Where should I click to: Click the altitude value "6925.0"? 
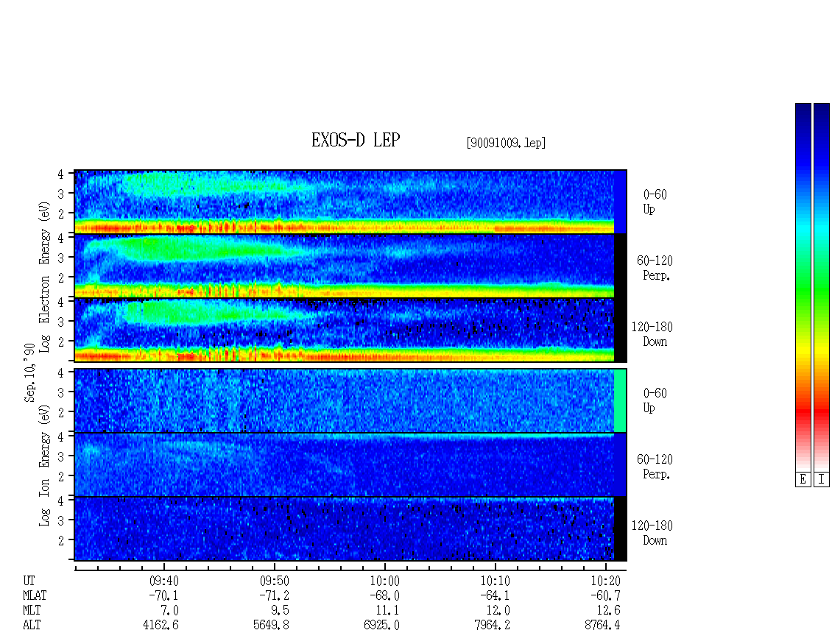381,626
